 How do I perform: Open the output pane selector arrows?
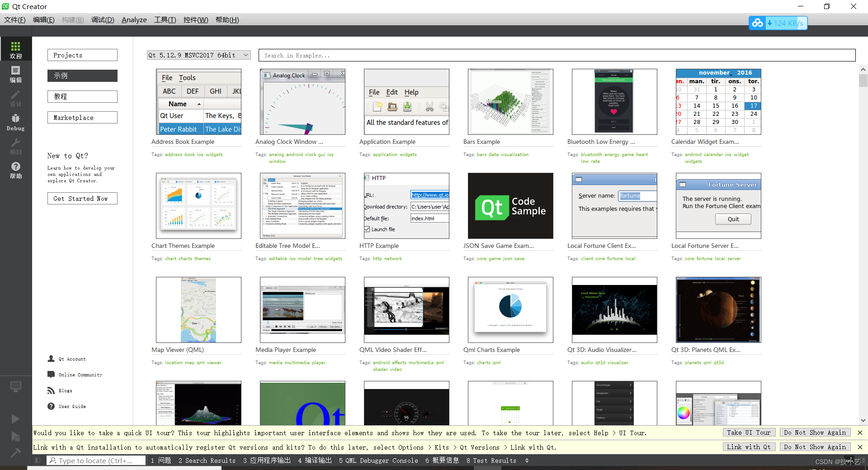(527, 461)
